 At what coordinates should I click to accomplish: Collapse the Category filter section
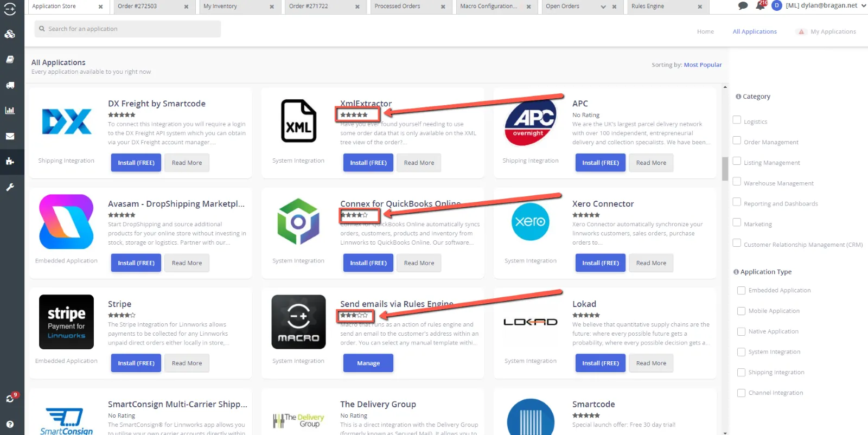(x=753, y=97)
